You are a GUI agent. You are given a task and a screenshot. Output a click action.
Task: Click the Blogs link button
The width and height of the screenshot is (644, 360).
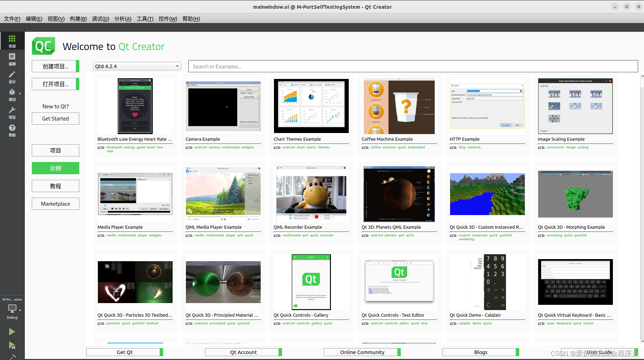(481, 352)
